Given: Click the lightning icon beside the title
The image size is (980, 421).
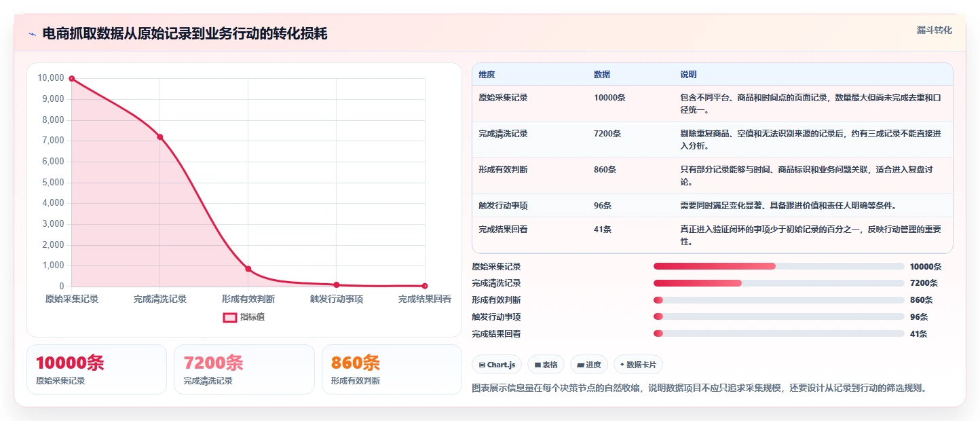Looking at the screenshot, I should pyautogui.click(x=32, y=34).
